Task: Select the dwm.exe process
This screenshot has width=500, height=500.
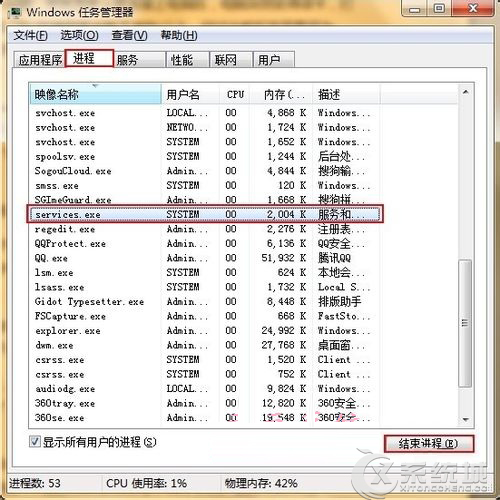Action: (205, 345)
